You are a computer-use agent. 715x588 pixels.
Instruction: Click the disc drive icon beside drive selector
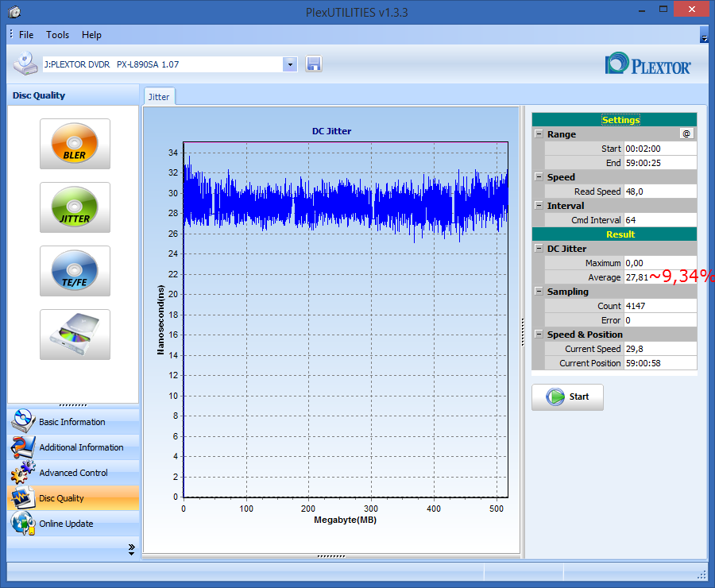click(x=25, y=64)
